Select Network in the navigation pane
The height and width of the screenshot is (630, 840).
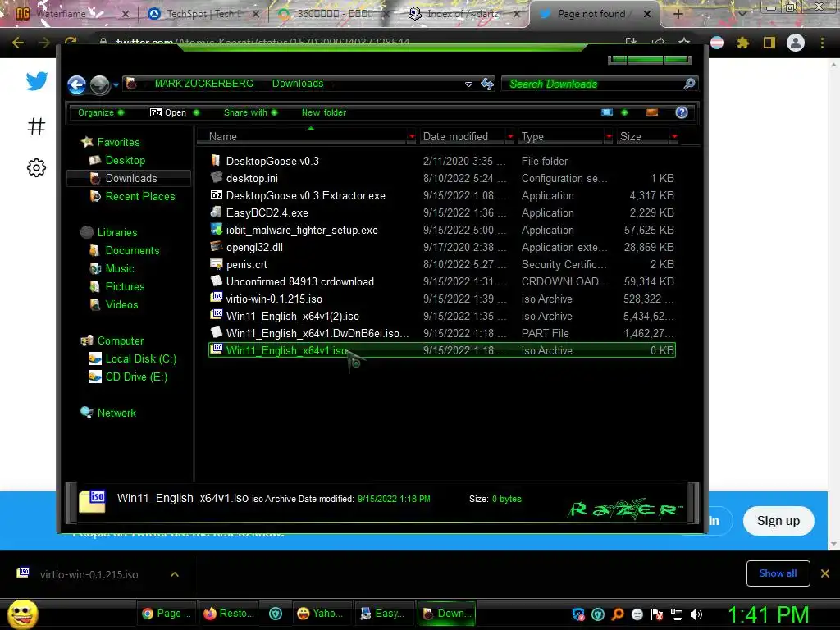click(116, 413)
